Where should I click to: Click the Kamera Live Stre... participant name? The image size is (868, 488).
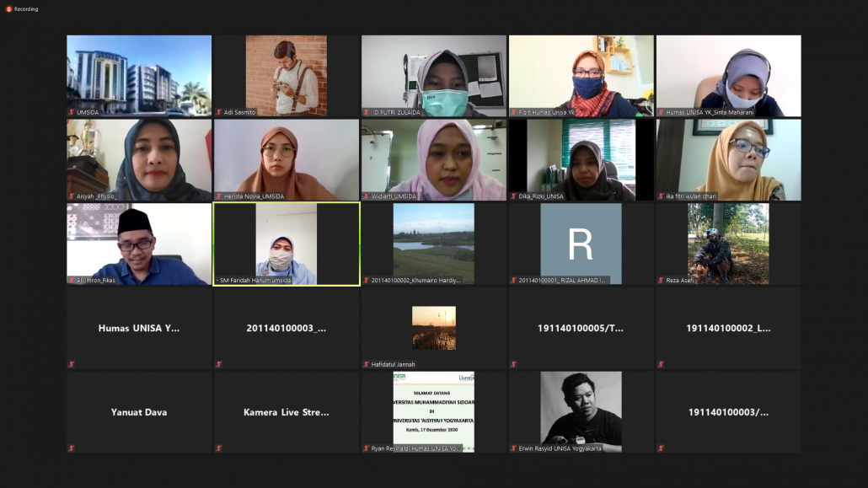coord(287,413)
